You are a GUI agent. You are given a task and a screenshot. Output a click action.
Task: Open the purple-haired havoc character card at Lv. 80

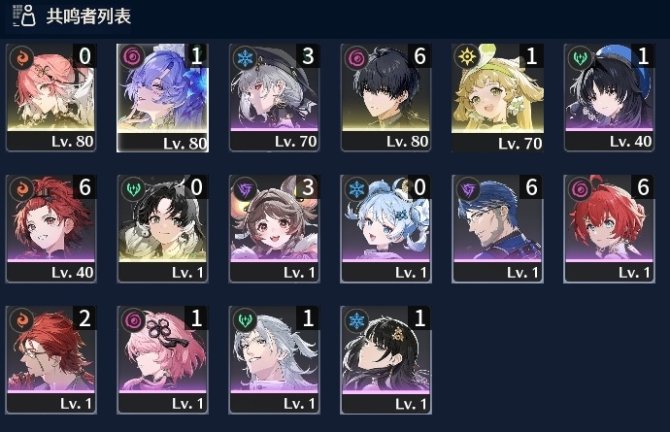(162, 97)
